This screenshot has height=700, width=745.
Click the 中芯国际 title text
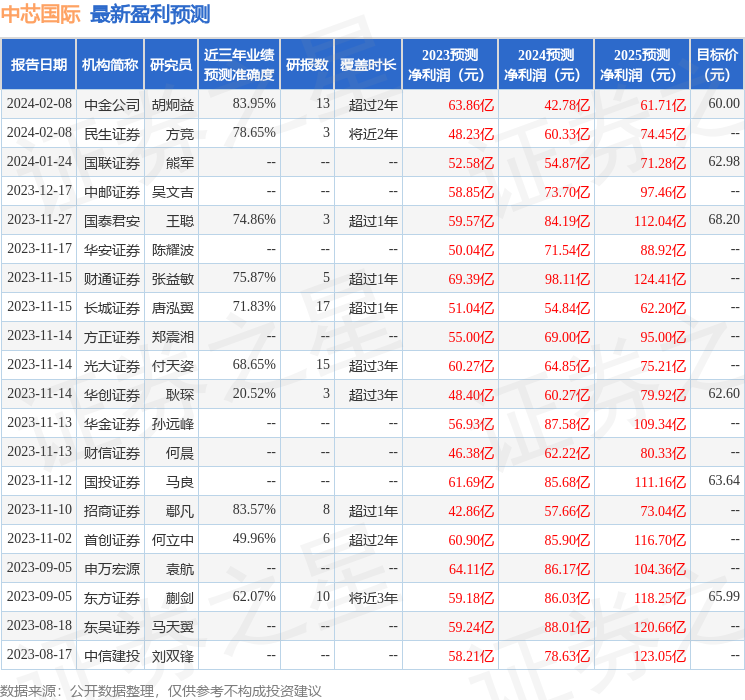[41, 14]
